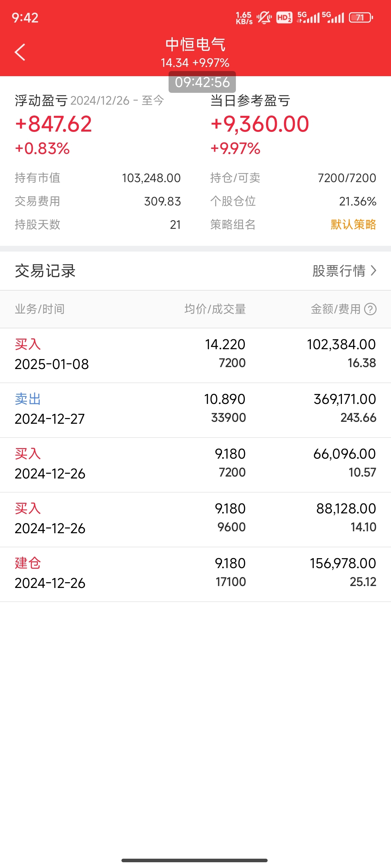Expand the 股票行情 chevron arrow
Screen dimensions: 391x868
pos(373,270)
